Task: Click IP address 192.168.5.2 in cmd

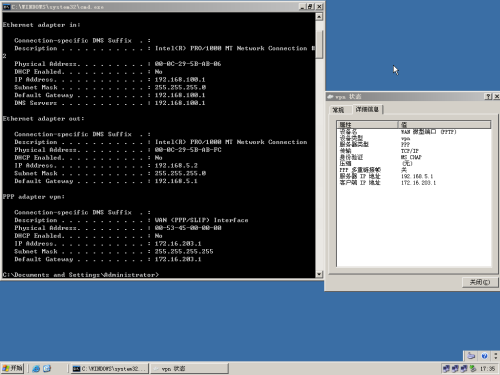Action: [176, 165]
